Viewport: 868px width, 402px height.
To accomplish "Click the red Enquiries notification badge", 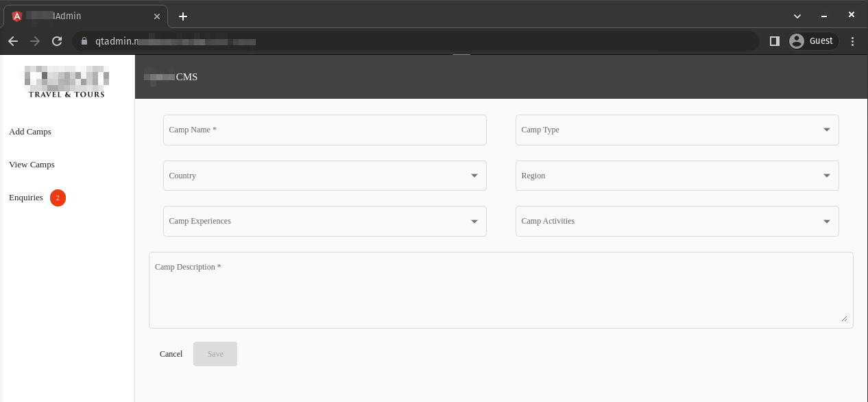I will 58,198.
